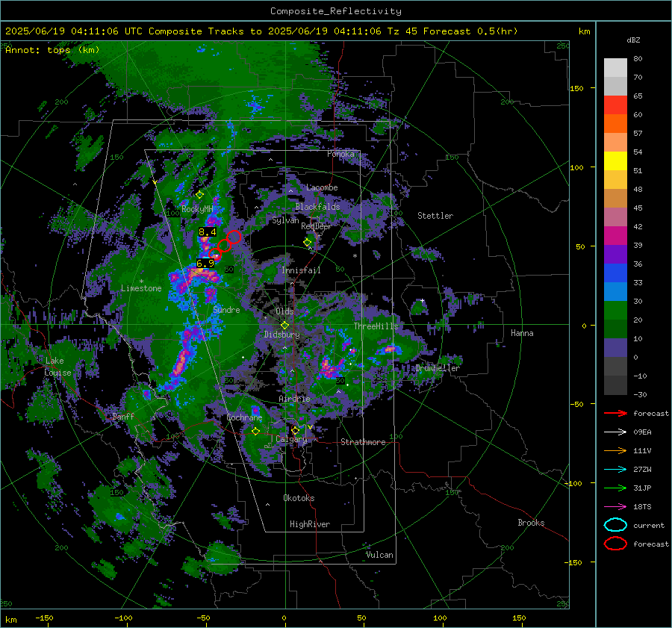672x628 pixels.
Task: Pick the dark green 10–20 dBZ swatch
Action: tap(615, 329)
